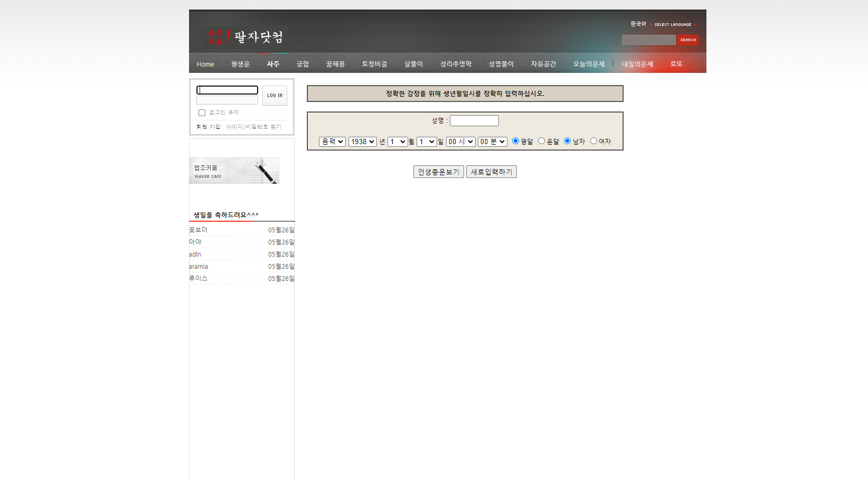Viewport: 868px width, 480px height.
Task: Click the 한국어 language label
Action: (638, 24)
